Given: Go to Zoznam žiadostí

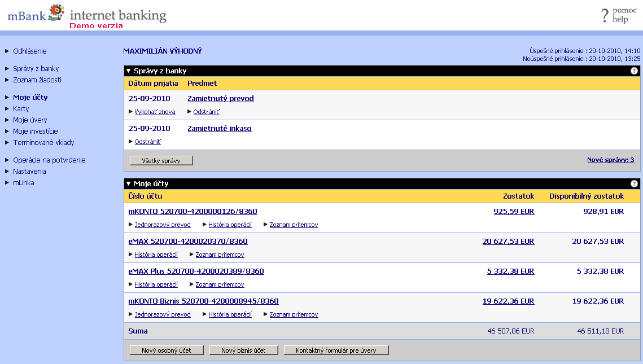Looking at the screenshot, I should point(37,80).
